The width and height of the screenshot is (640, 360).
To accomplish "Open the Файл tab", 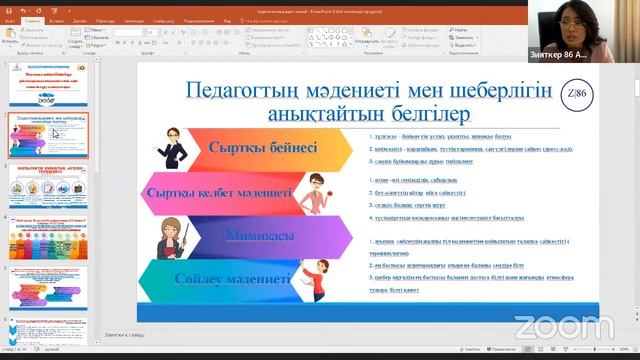I will tap(10, 21).
